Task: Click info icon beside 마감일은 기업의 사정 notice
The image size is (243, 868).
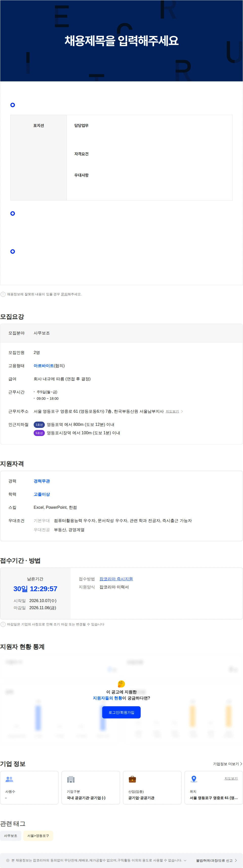Action: [x=3, y=624]
